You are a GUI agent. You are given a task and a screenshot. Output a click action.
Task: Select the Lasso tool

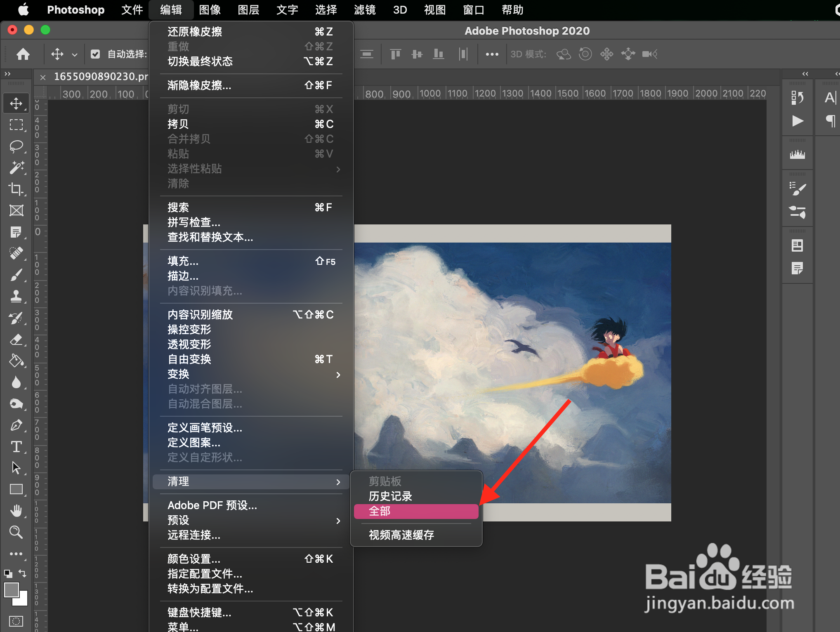pyautogui.click(x=16, y=146)
